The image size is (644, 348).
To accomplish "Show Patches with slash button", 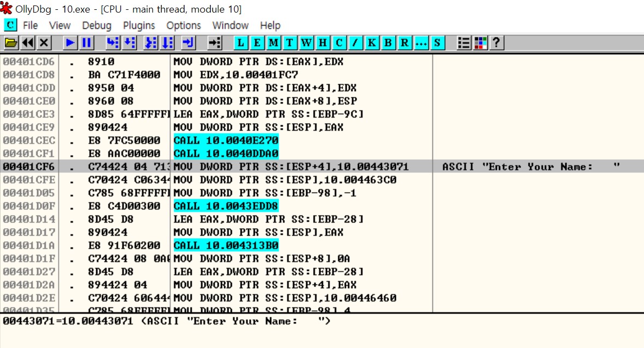I will 356,43.
